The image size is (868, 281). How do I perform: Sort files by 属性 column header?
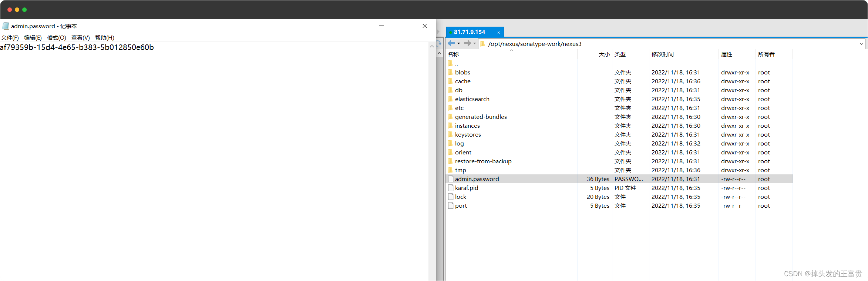[737, 54]
